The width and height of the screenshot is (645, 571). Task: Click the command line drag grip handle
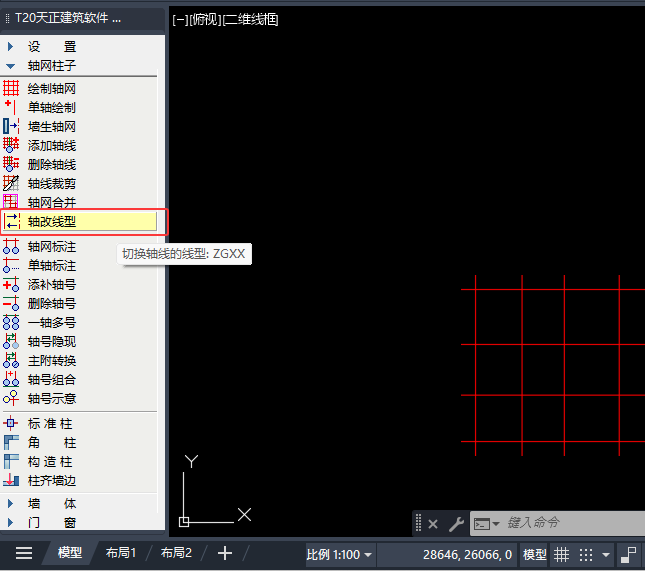coord(418,523)
